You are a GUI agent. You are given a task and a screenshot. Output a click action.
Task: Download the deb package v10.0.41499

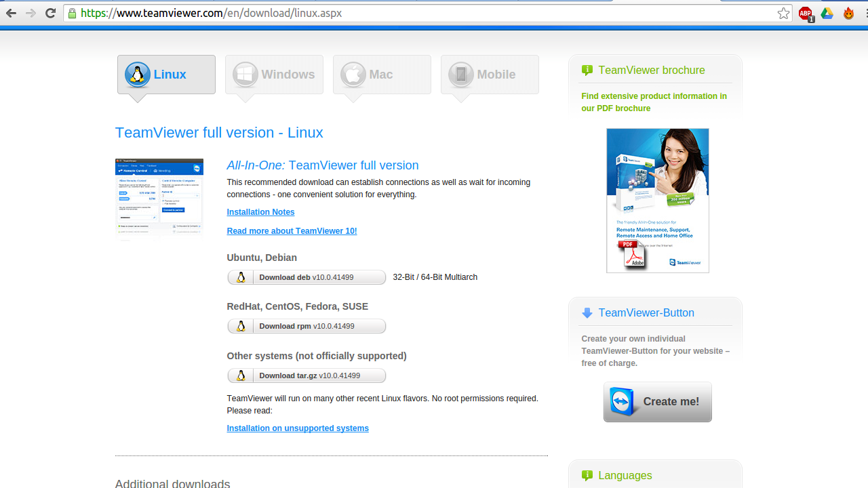tap(307, 277)
